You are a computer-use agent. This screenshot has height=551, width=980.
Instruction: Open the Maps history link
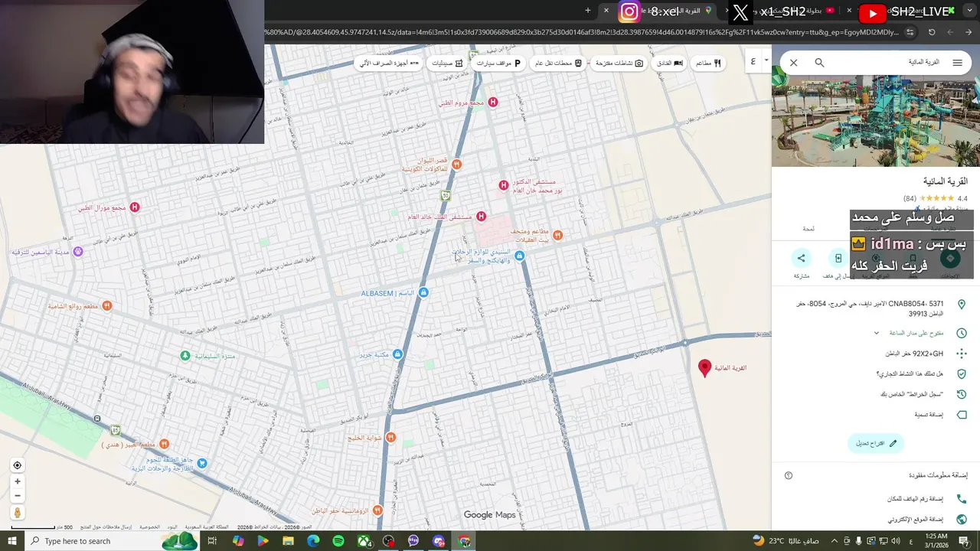click(x=911, y=394)
